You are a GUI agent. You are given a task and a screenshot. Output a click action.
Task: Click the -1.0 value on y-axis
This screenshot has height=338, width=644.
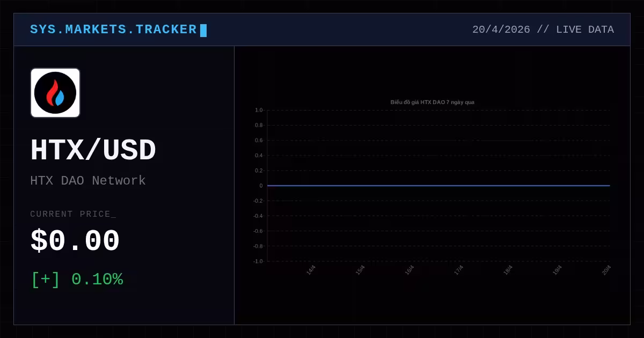point(258,261)
